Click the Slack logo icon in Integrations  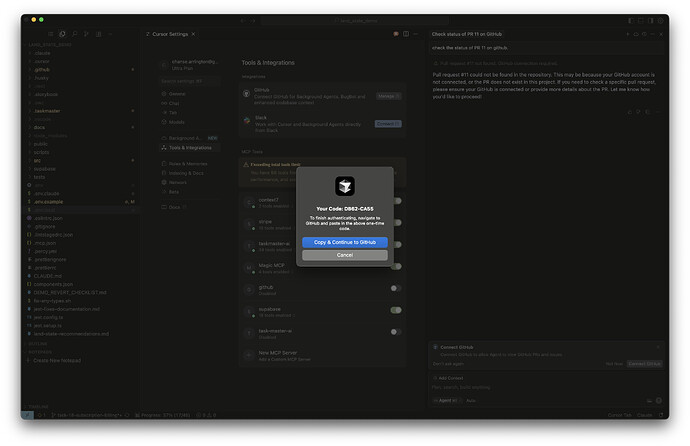point(247,121)
